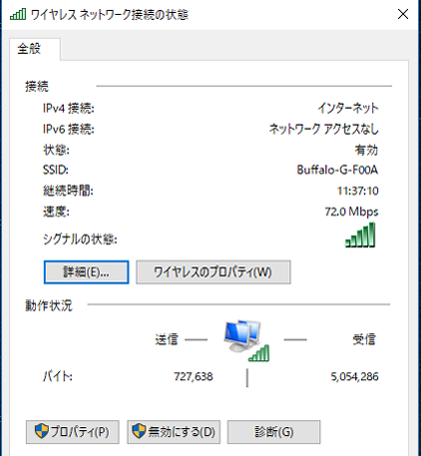Screen dimensions: 421x456
Task: Click the SSID value Buffalo-G-F00A
Action: pos(337,170)
